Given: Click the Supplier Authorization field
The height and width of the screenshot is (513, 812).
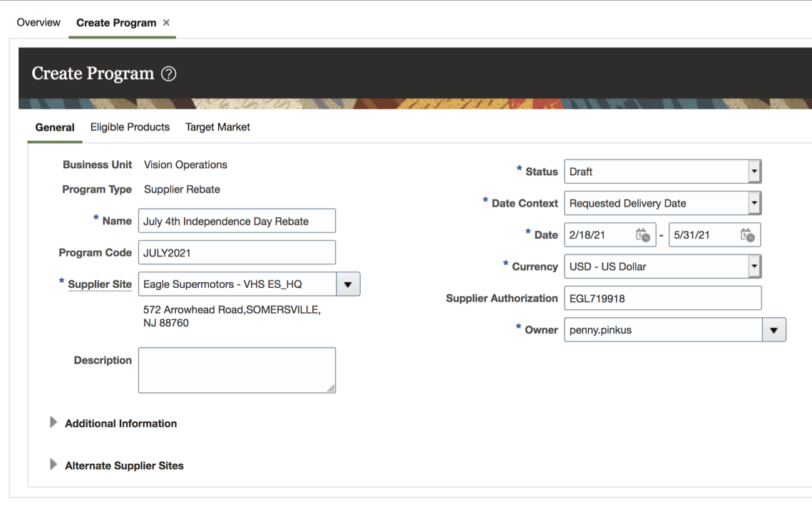Looking at the screenshot, I should click(x=662, y=299).
